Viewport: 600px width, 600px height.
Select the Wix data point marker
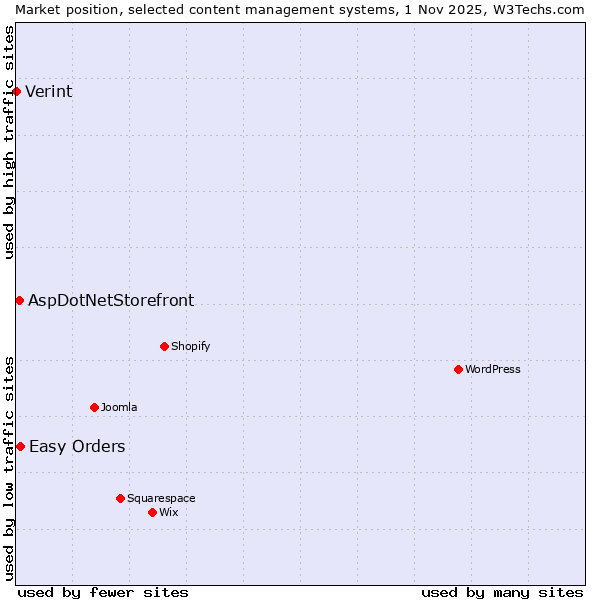(152, 512)
